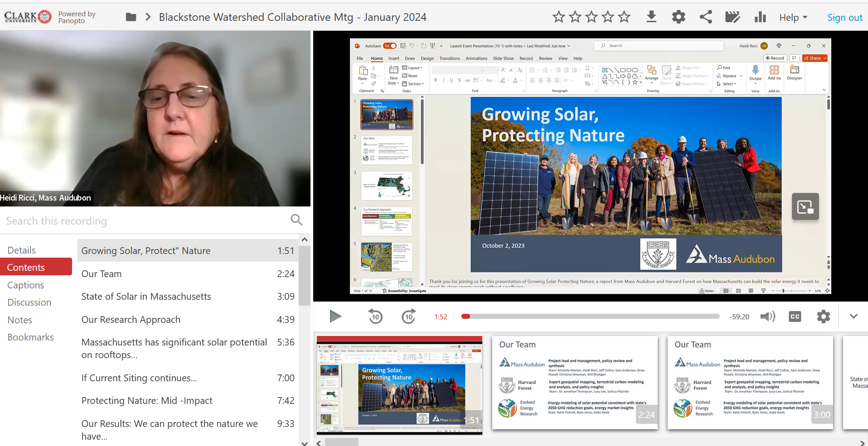Click the playback progress bar to seek
Viewport: 868px width, 446px height.
pos(590,317)
